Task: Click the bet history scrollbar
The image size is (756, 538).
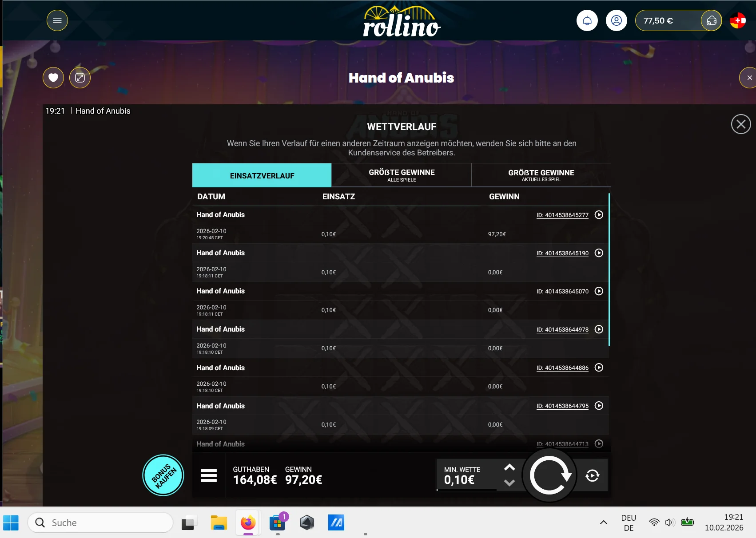Action: 609,269
